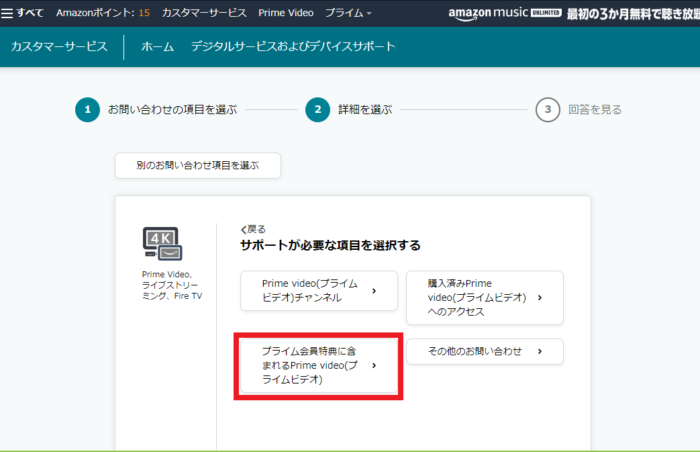Click step 1 circle お問い合わせの項目を選ぶ
Image resolution: width=700 pixels, height=452 pixels.
click(88, 109)
